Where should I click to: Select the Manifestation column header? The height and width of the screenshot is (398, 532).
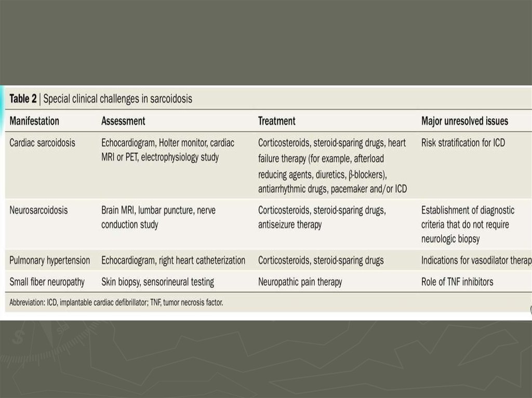tap(34, 121)
